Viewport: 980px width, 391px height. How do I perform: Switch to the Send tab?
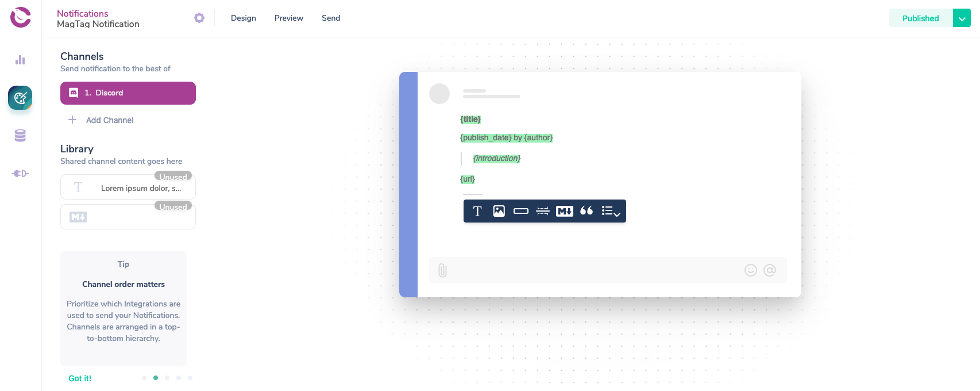pos(331,18)
